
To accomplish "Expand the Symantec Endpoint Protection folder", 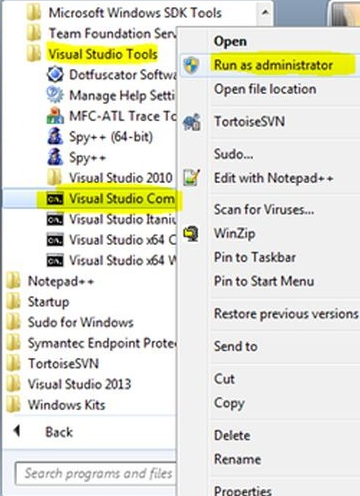I will (102, 343).
